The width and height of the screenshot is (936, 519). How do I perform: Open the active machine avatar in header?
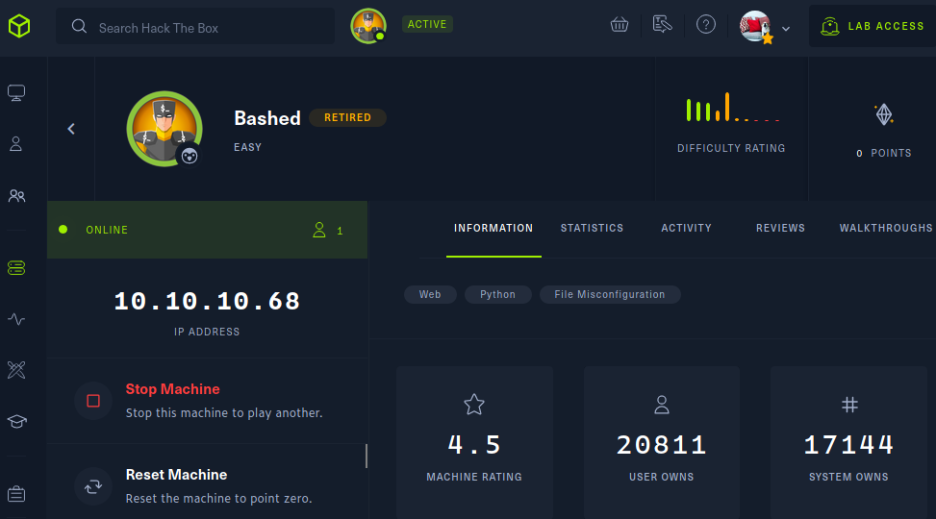368,26
